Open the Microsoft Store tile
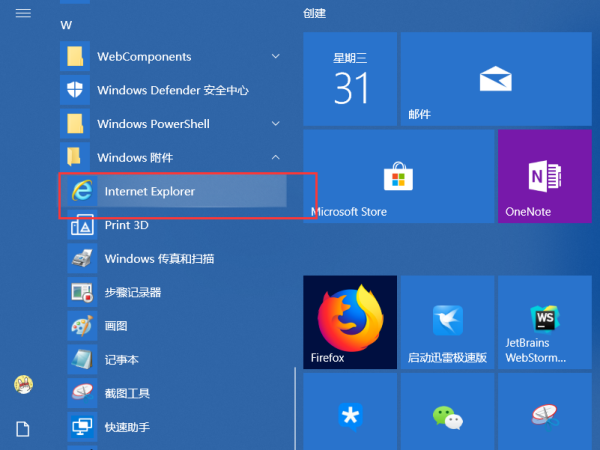 pos(399,176)
